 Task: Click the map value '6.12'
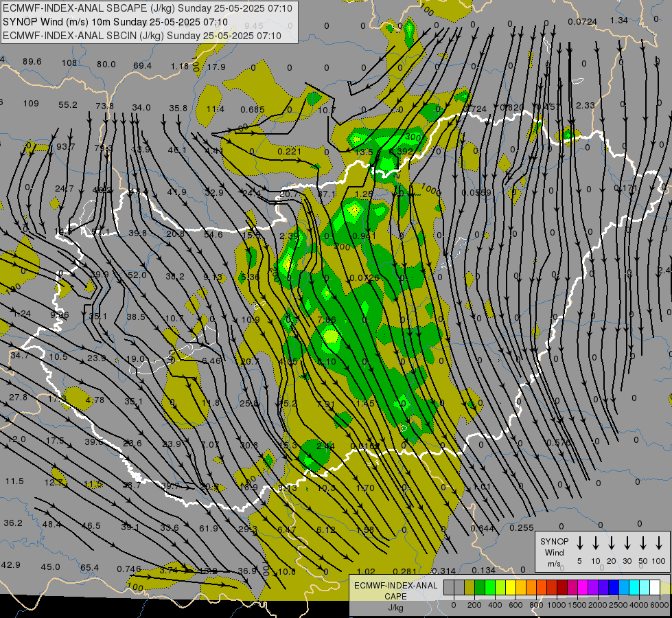326,529
